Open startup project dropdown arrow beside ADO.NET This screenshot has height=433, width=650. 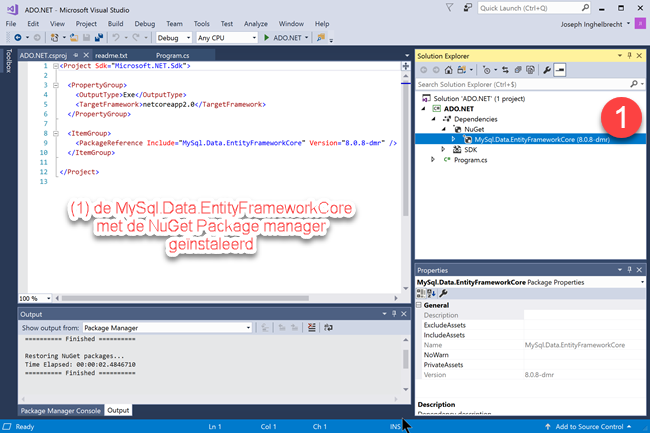point(307,38)
